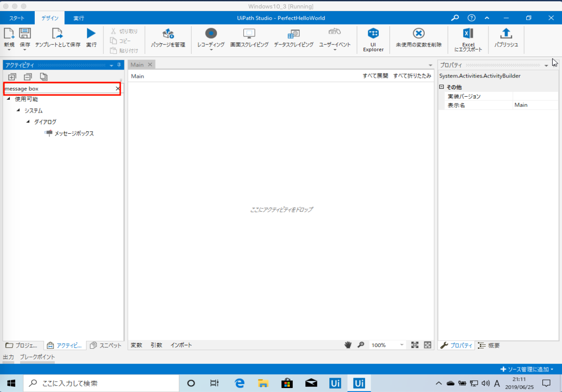Open the インポート (Imports) panel
Viewport: 562px width, 392px height.
pos(181,345)
